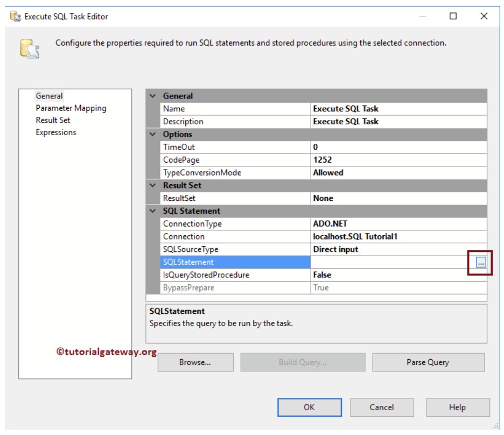Select the TypeConversionMode property label
504x435 pixels.
coord(235,173)
